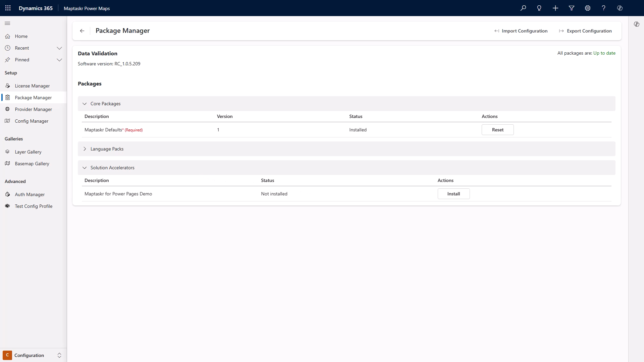The image size is (644, 362).
Task: Collapse the Core Packages section
Action: (85, 104)
